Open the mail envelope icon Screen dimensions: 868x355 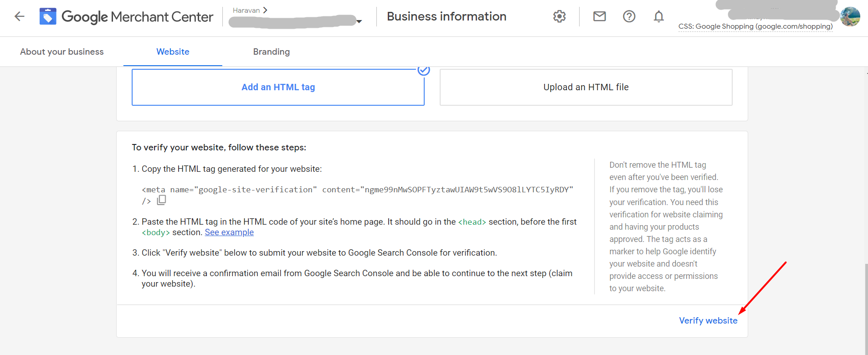tap(599, 16)
